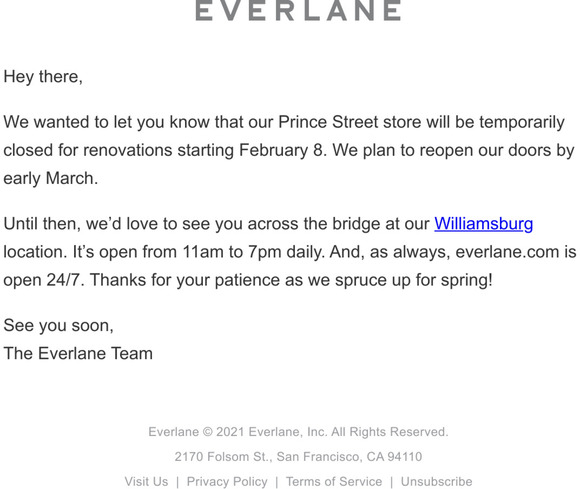The image size is (580, 489).
Task: Click the "Hey there," greeting text
Action: point(43,77)
